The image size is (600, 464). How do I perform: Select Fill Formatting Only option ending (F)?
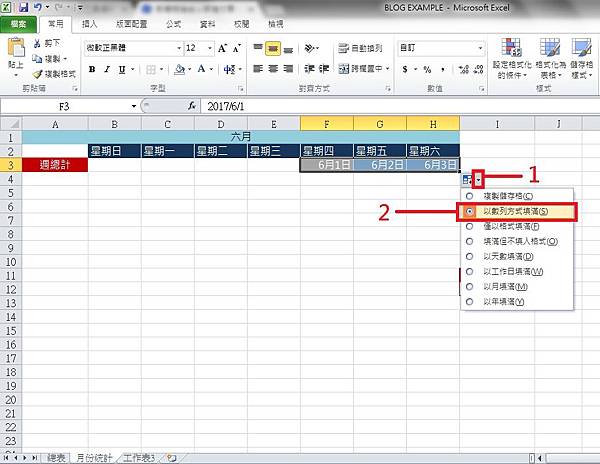(469, 226)
